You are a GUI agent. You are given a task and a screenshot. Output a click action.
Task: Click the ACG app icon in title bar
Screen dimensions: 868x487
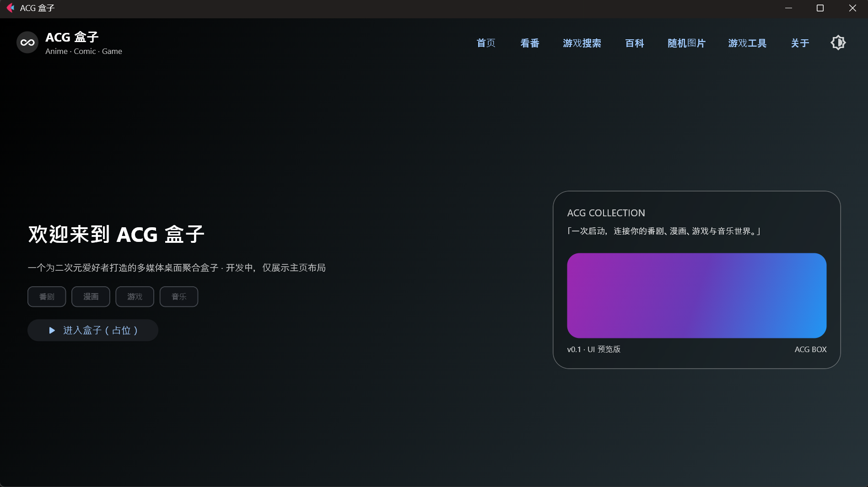coord(10,8)
